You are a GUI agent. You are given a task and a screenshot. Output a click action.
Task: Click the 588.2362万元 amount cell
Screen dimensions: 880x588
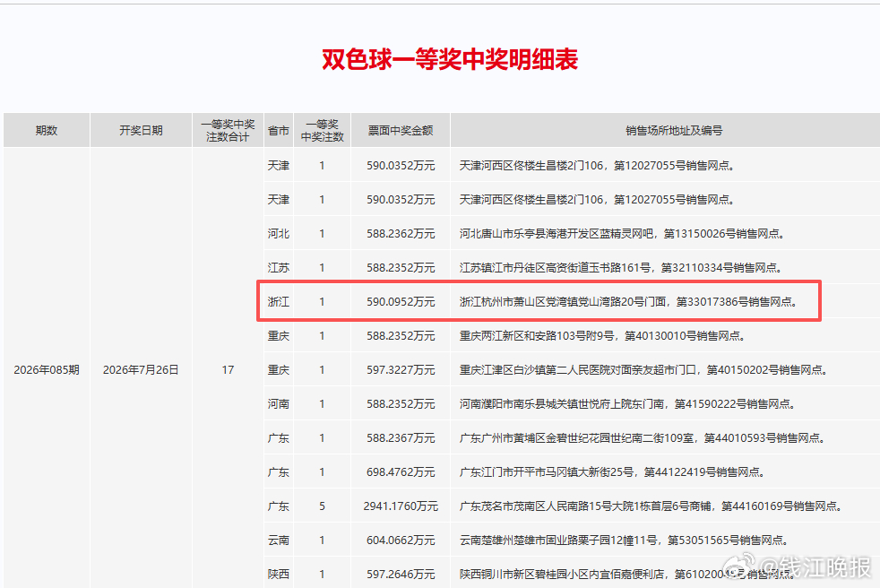click(x=401, y=234)
